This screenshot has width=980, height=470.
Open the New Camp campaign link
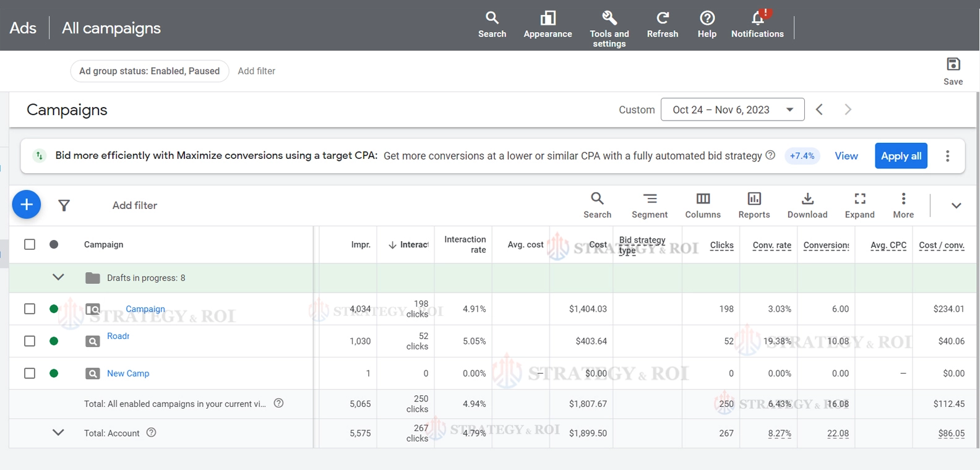[128, 374]
